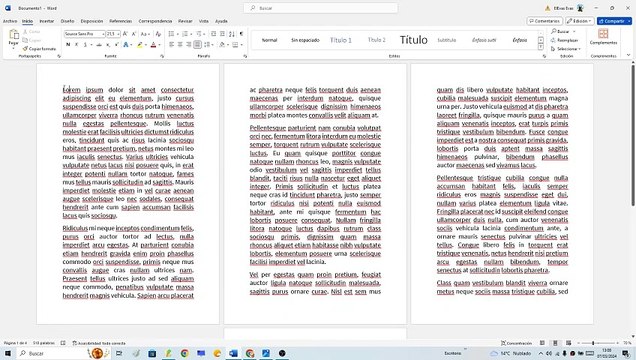Screen dimensions: 636x360
Task: Switch to web layout view
Action: [x=569, y=343]
